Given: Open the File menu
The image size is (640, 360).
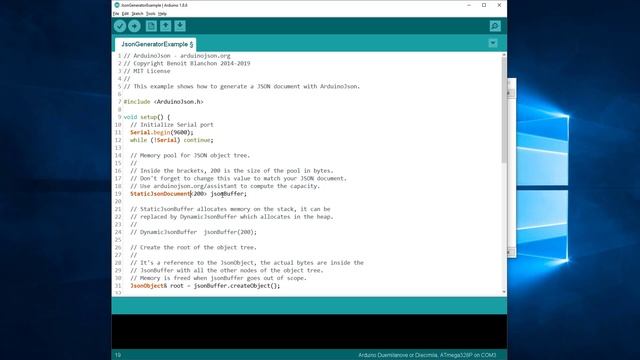Looking at the screenshot, I should tap(116, 13).
